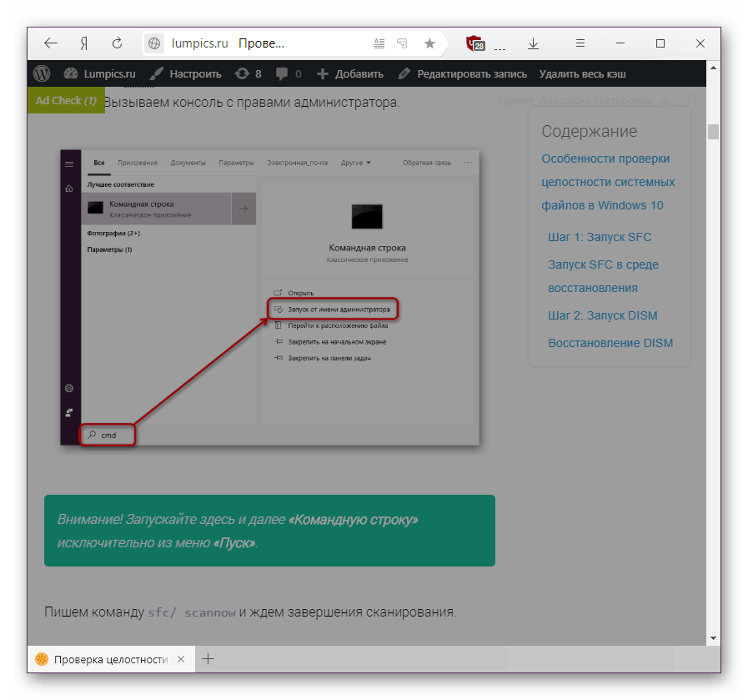
Task: Click the sfc/ scannow command text
Action: click(192, 612)
